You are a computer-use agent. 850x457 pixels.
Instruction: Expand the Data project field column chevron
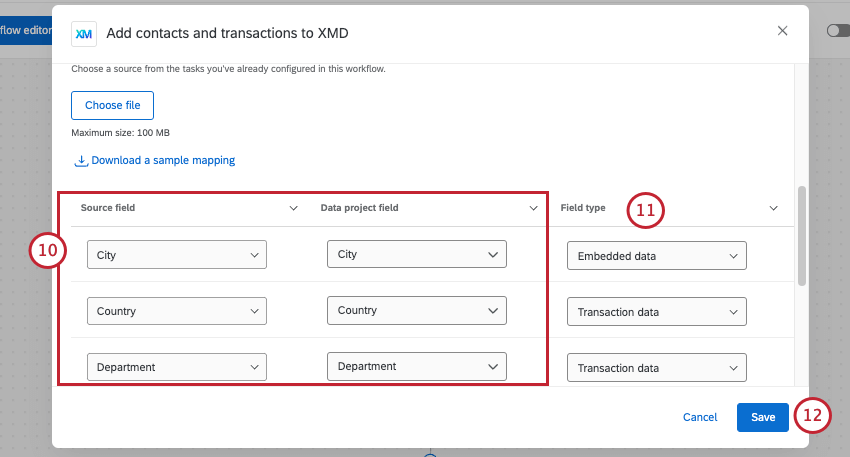point(533,208)
